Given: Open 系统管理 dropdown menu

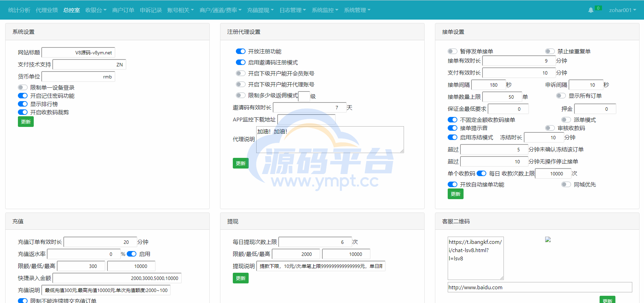Looking at the screenshot, I should click(x=357, y=10).
